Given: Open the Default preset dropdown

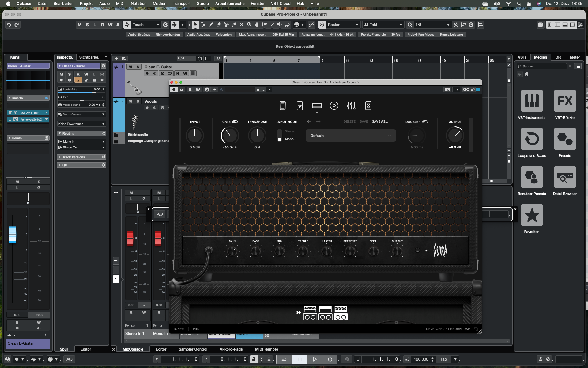Looking at the screenshot, I should point(351,136).
